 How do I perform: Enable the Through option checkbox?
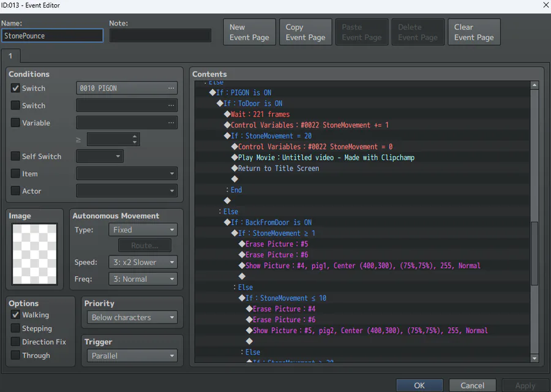click(x=15, y=355)
